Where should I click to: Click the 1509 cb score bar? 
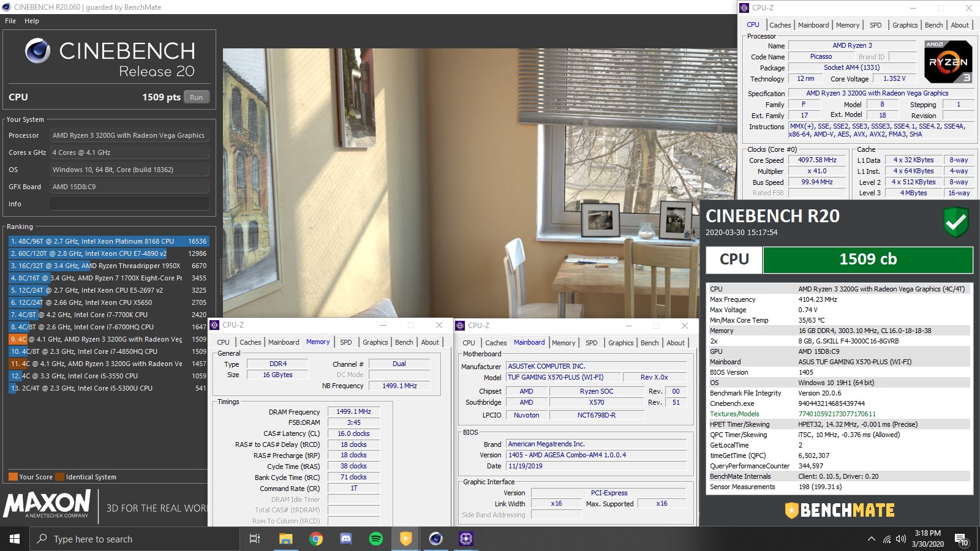[868, 260]
